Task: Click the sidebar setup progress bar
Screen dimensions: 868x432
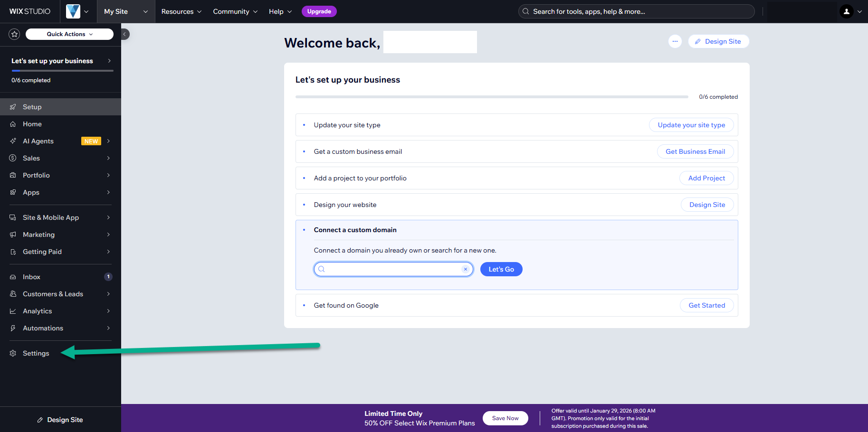Action: 62,71
